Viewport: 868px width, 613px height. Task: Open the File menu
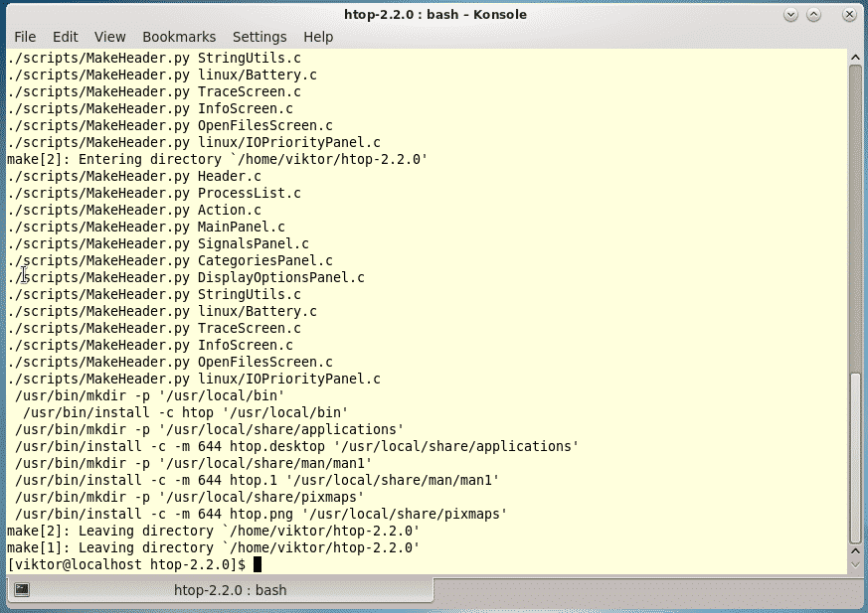(25, 37)
